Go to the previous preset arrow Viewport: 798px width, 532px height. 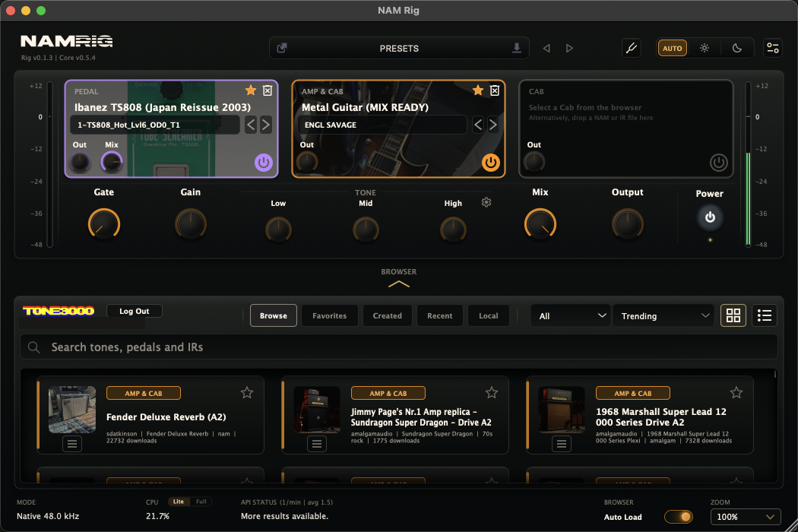[x=546, y=49]
